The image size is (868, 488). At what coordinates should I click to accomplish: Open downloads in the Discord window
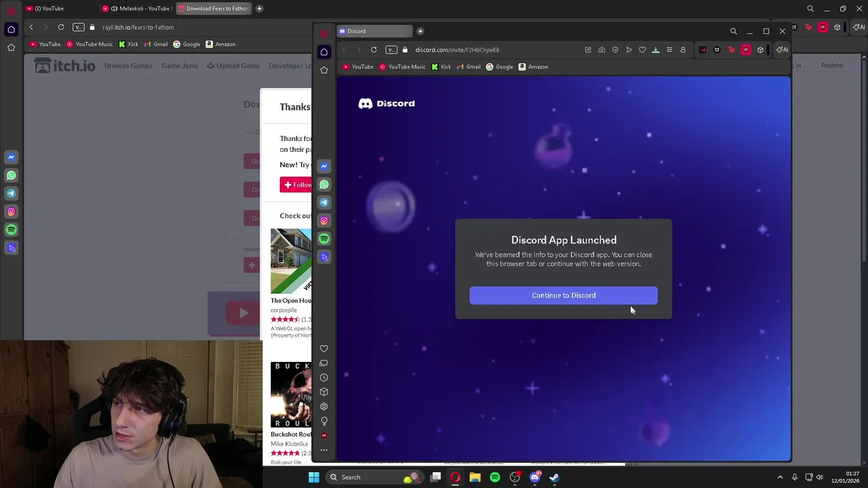coord(656,49)
